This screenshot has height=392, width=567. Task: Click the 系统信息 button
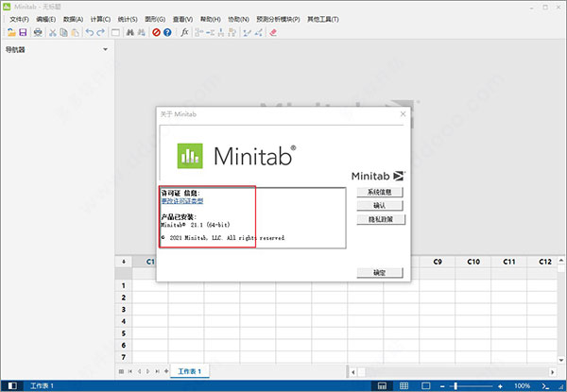381,192
